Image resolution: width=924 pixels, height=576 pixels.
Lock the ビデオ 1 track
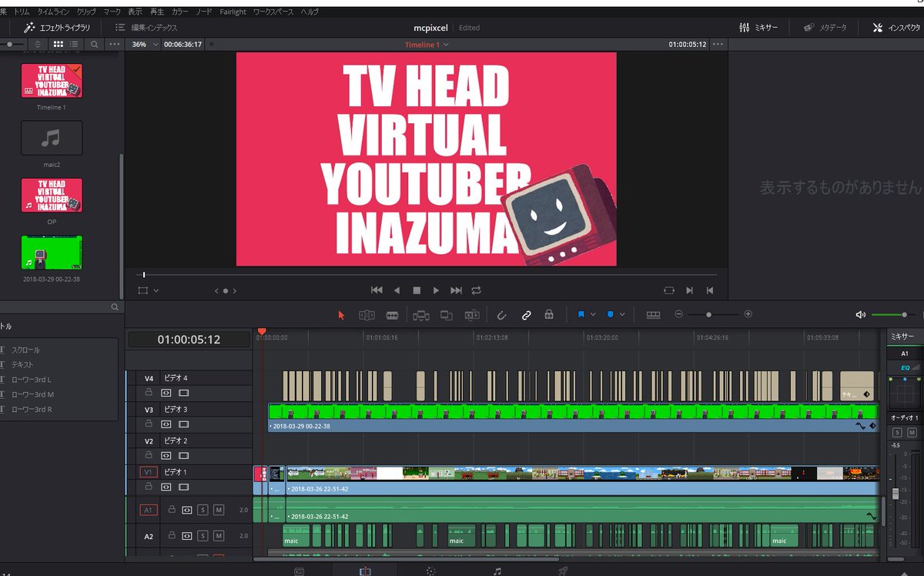pos(150,487)
